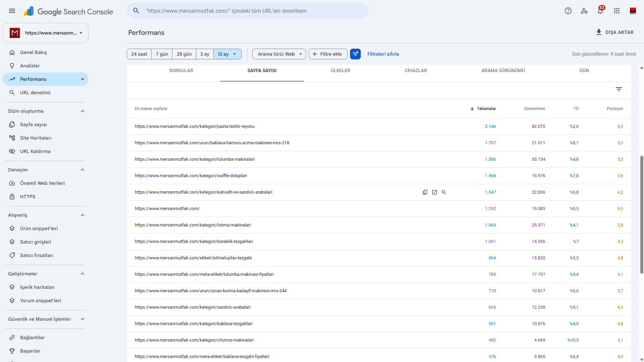Click the URL denetimi magnifier icon
This screenshot has width=644, height=362.
point(12,93)
